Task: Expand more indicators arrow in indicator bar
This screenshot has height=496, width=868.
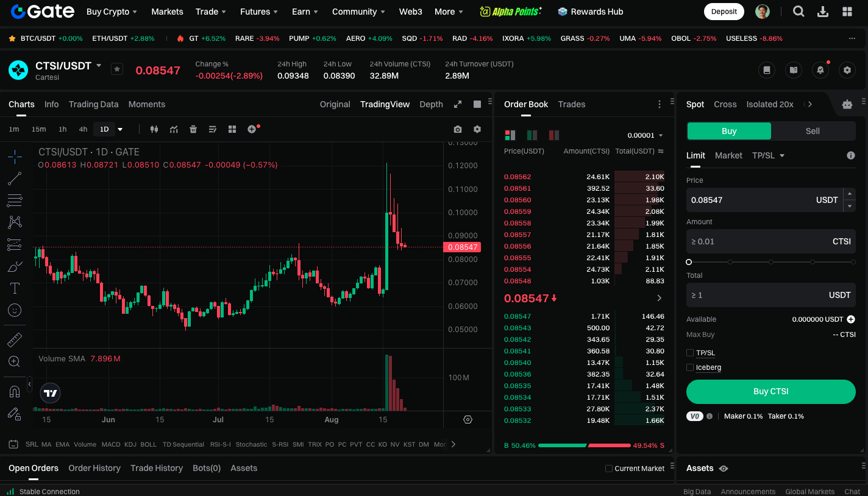Action: (x=453, y=444)
